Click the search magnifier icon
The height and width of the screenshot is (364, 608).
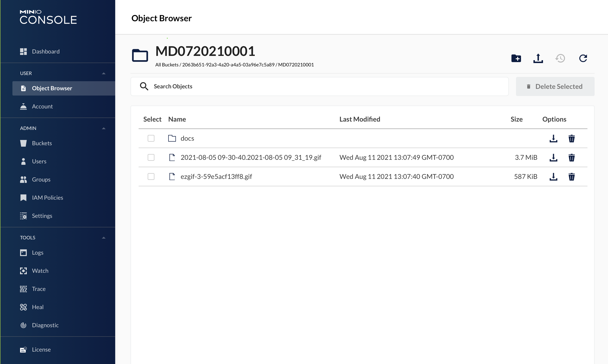pyautogui.click(x=144, y=86)
